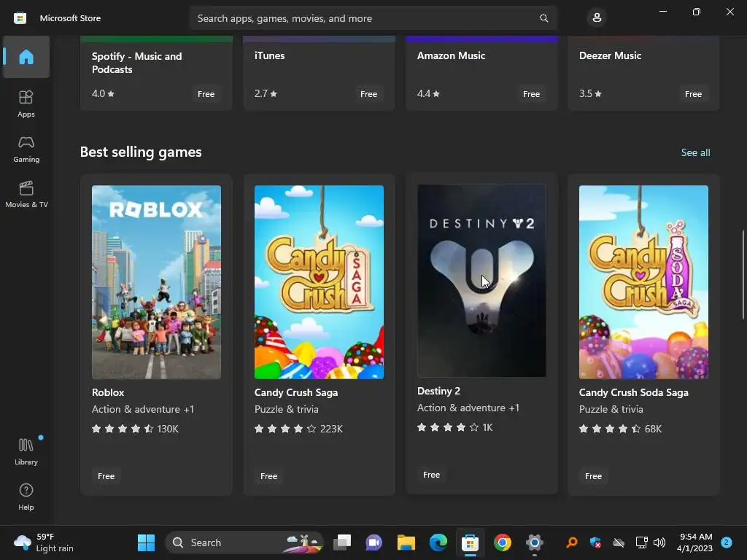Click the 130K rating count for Roblox
The width and height of the screenshot is (747, 560).
168,429
